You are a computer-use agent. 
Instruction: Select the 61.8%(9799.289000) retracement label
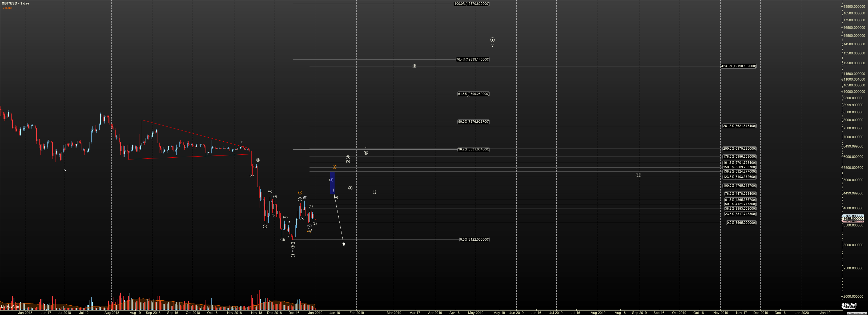coord(473,94)
